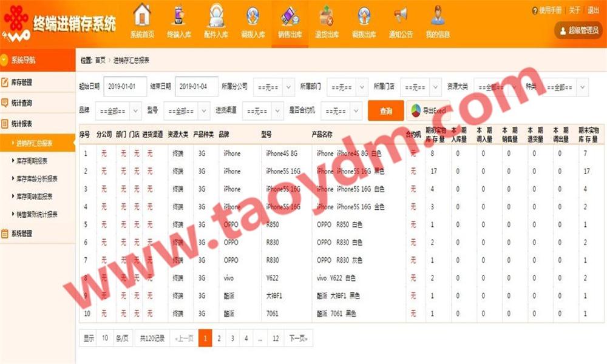Open 库存周转率报表 in the sidebar
Screen dimensions: 607x364
pos(35,197)
